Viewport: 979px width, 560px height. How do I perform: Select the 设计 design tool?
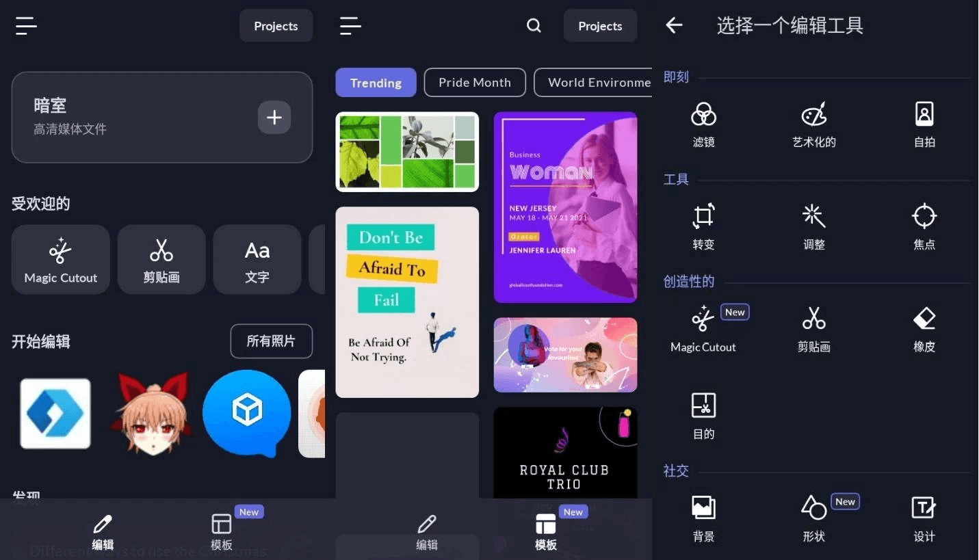pyautogui.click(x=924, y=518)
